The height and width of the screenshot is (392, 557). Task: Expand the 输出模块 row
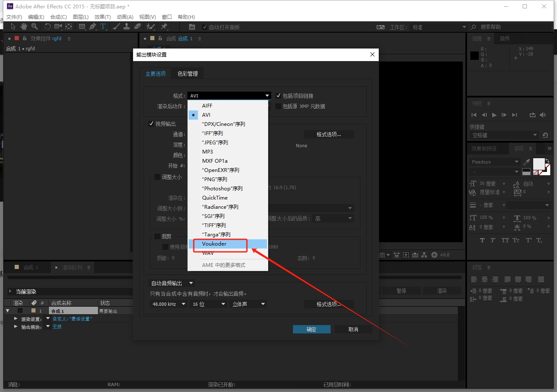pos(15,326)
